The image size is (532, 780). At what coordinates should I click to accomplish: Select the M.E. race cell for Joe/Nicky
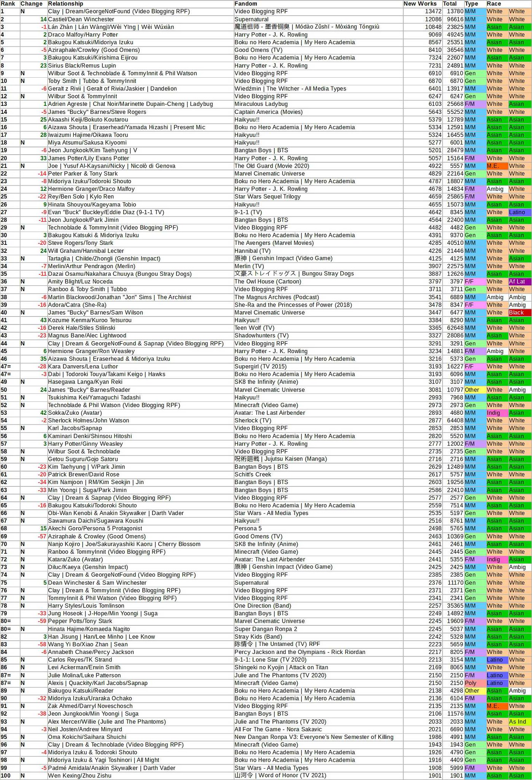pyautogui.click(x=497, y=166)
